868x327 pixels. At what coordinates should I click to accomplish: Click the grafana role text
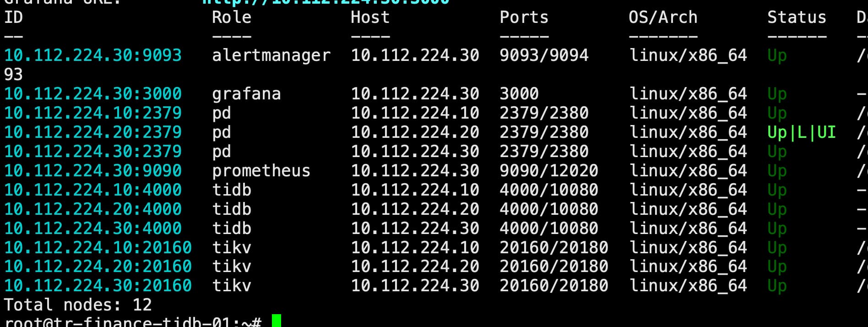246,94
